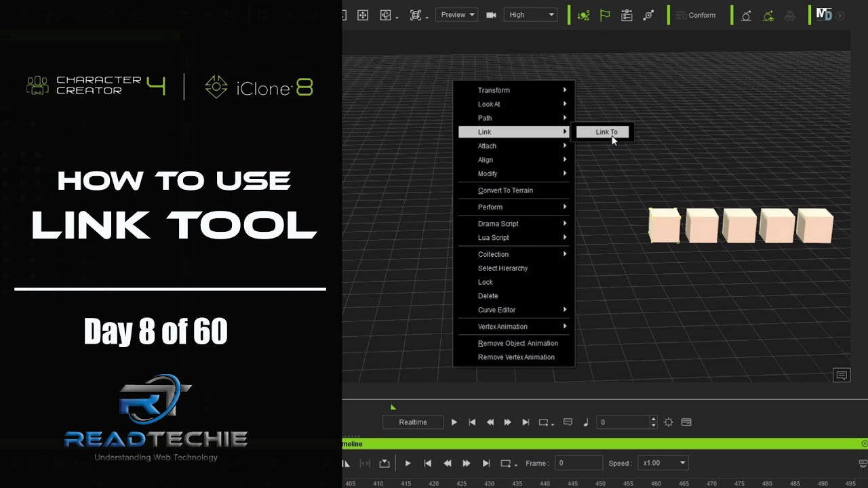The width and height of the screenshot is (868, 488).
Task: Open the Path submenu
Action: (513, 118)
